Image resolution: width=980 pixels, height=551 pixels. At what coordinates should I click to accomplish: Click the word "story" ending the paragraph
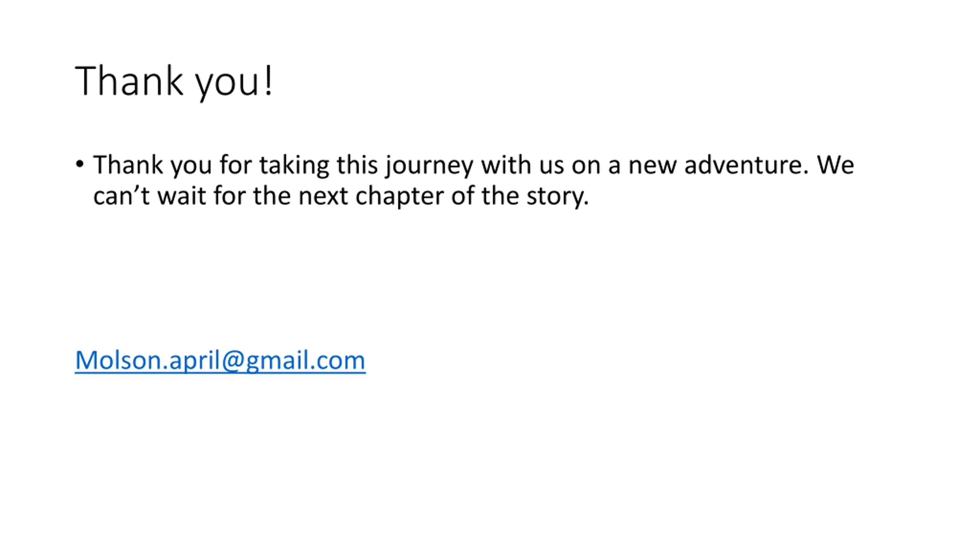555,197
